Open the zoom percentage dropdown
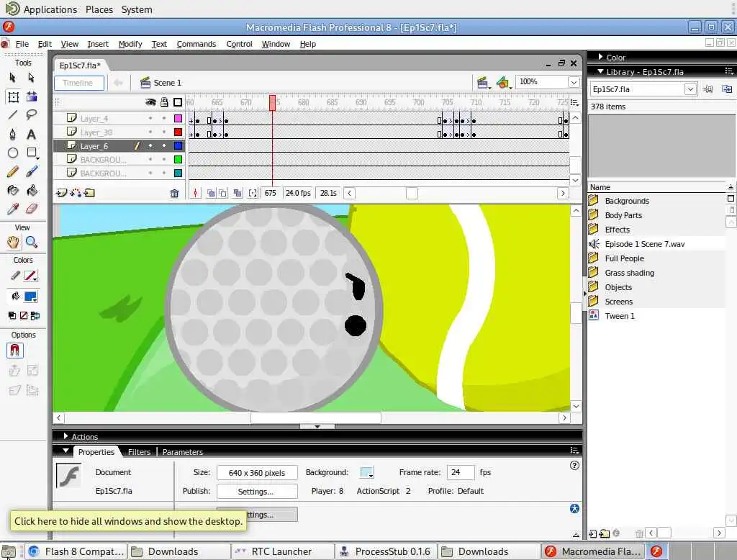The height and width of the screenshot is (560, 737). 574,82
